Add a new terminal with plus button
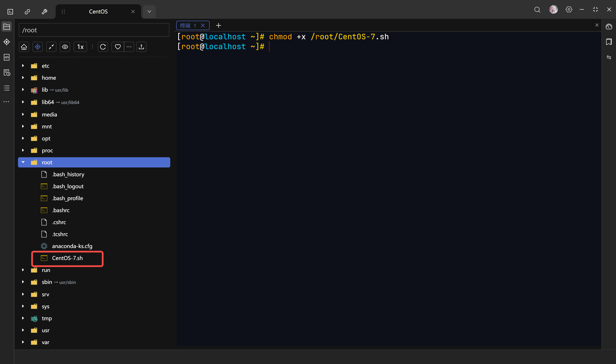Viewport: 616px width, 364px height. [219, 25]
